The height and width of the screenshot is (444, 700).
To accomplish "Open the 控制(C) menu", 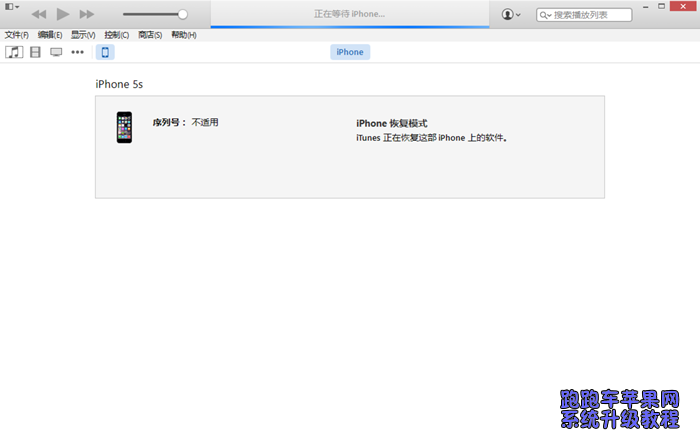I will point(117,35).
